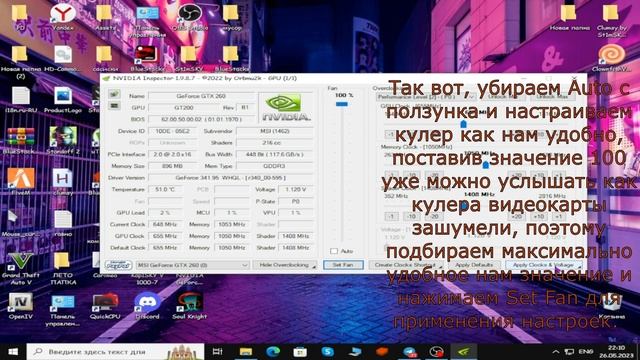Click the NVIDIA logo in the Inspector window
The image size is (640, 360).
pos(286,107)
